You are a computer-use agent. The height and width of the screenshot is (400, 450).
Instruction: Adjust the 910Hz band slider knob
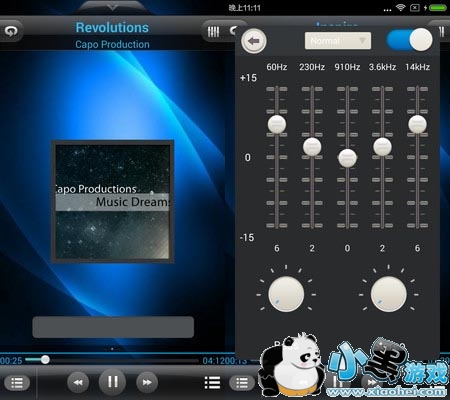click(347, 158)
